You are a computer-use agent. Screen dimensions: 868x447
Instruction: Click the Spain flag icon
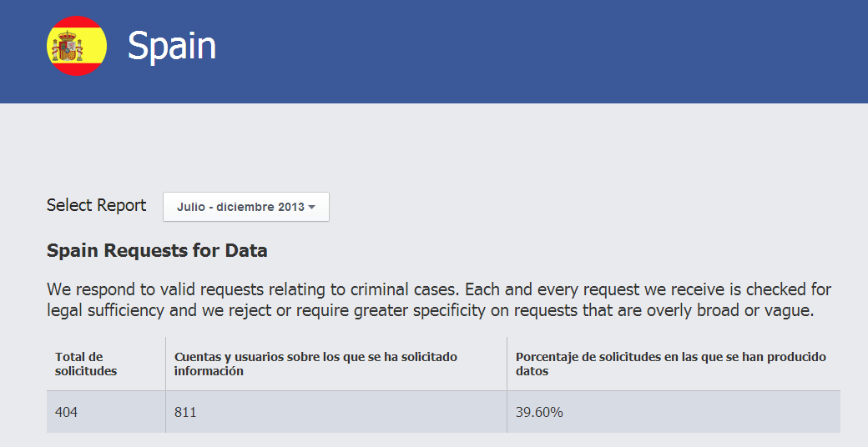click(x=77, y=46)
